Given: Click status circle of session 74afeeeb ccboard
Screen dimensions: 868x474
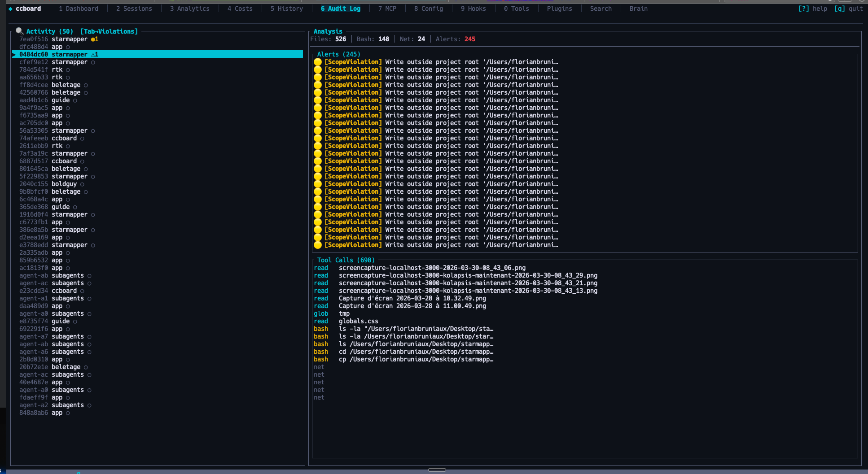Looking at the screenshot, I should [82, 138].
